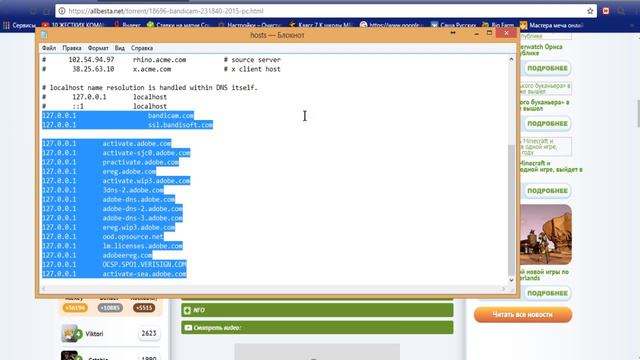Click the adobe-dns-2.adobe.com line

click(112, 209)
